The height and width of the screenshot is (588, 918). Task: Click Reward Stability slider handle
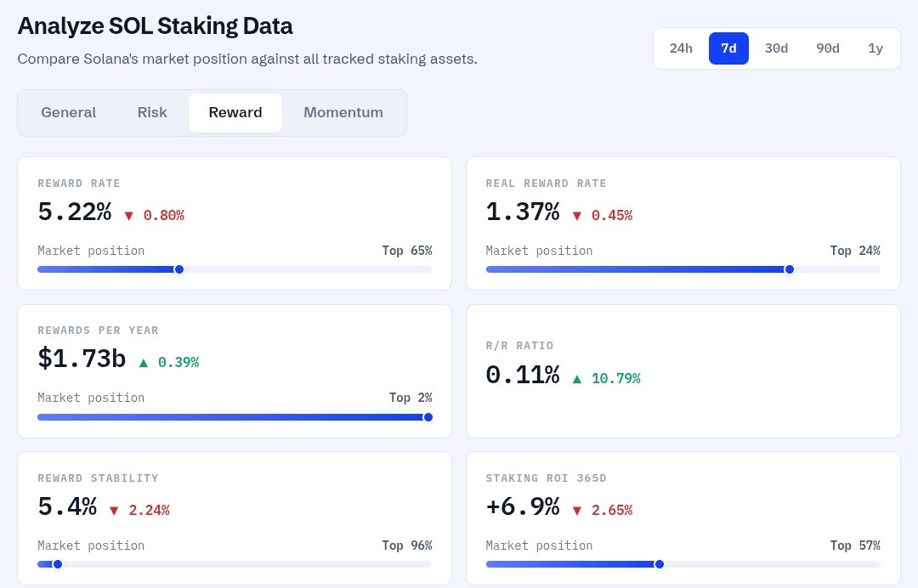(58, 564)
